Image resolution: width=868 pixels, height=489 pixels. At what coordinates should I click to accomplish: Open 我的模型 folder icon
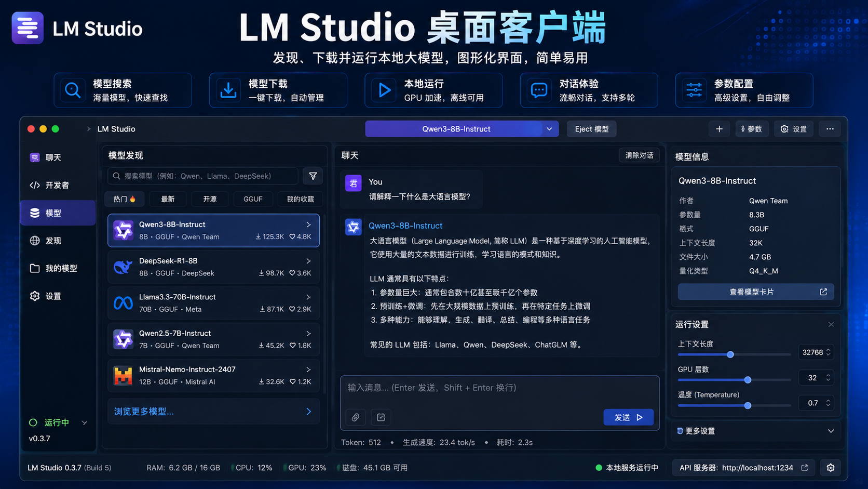click(35, 268)
